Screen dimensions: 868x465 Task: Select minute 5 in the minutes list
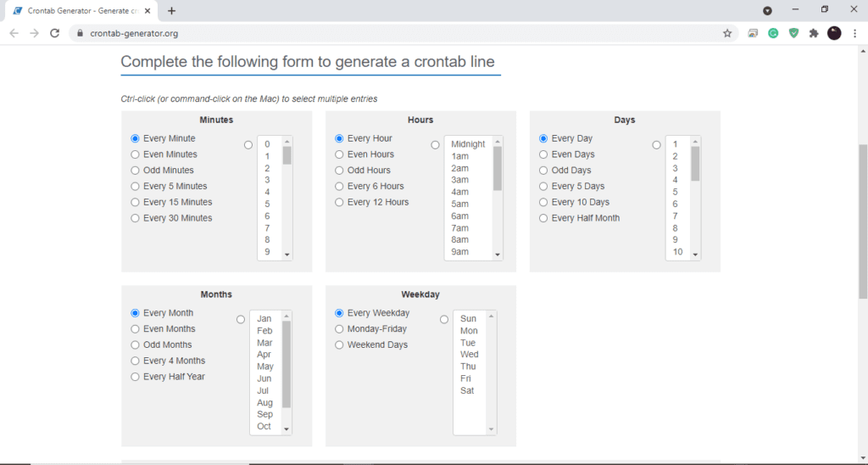[x=267, y=204]
